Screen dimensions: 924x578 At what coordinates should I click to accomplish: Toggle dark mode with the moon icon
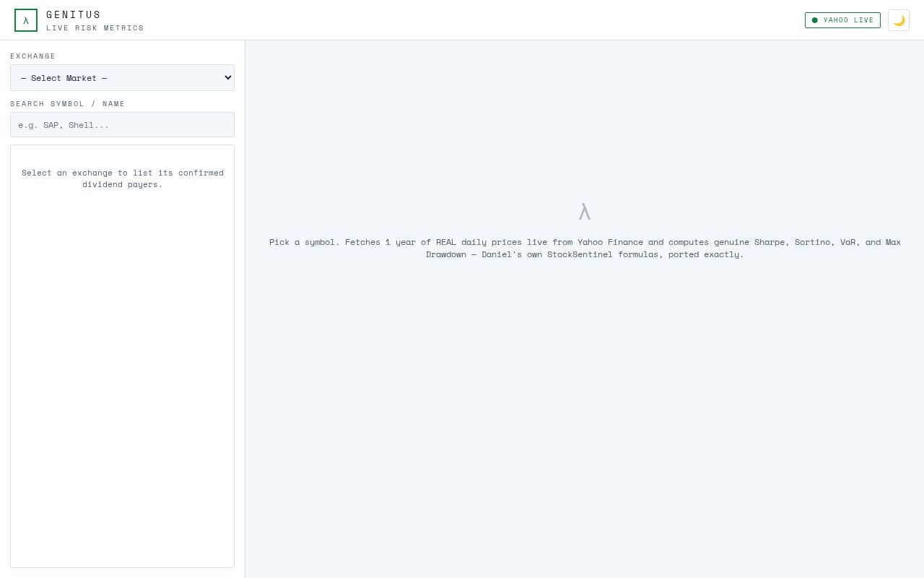(x=899, y=20)
